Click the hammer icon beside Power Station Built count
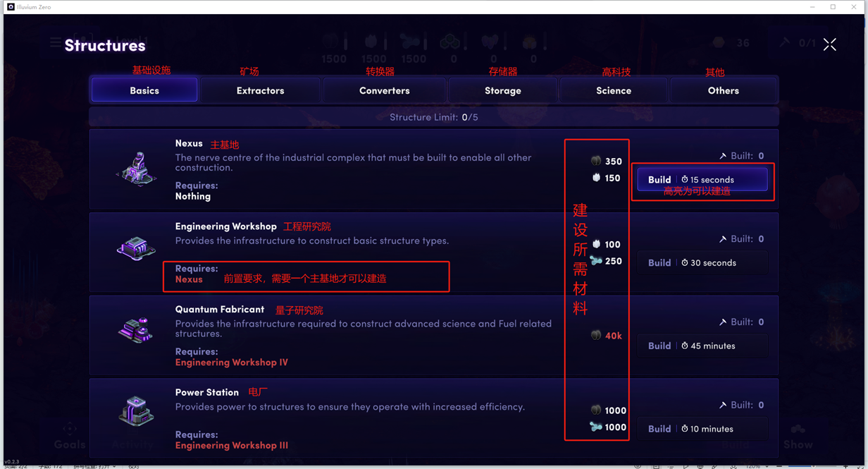Viewport: 868px width, 469px height. pyautogui.click(x=722, y=406)
